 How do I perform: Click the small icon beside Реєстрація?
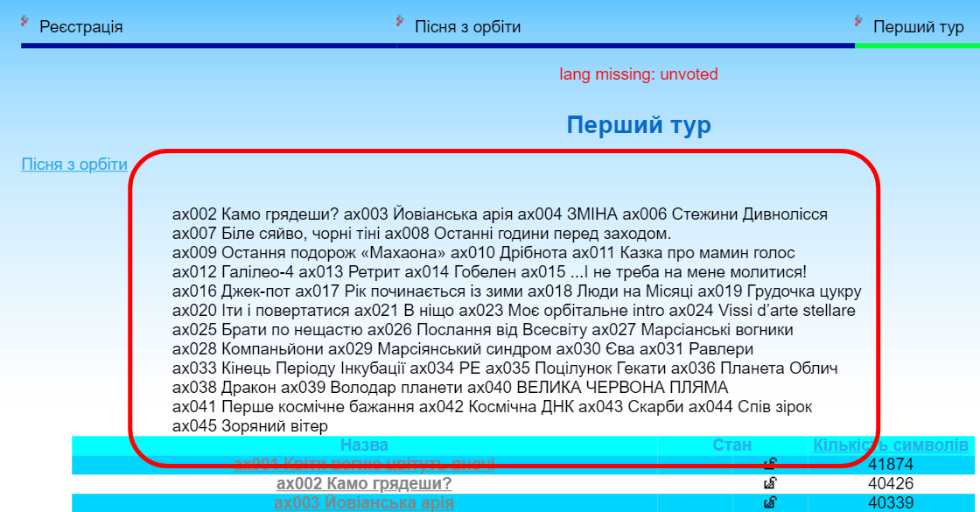pos(25,21)
